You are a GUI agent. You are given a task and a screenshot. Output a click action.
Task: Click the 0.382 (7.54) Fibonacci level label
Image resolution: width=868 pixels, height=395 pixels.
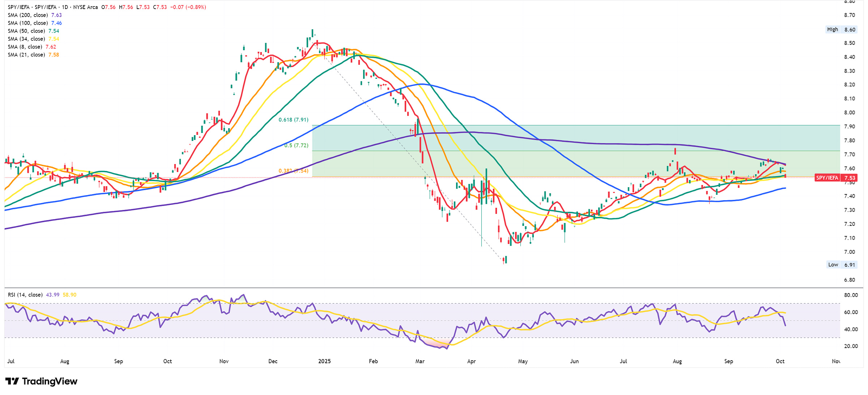click(293, 171)
